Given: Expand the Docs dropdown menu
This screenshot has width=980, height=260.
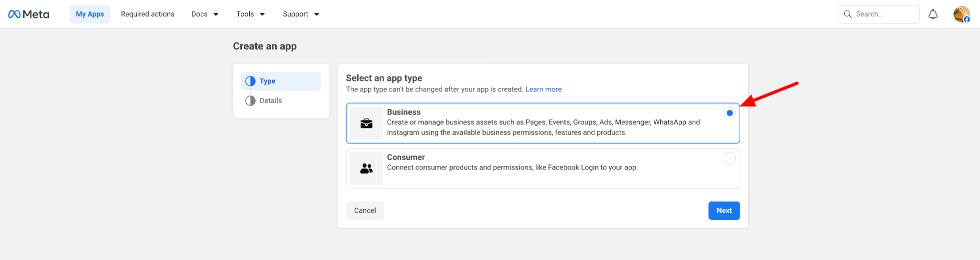Looking at the screenshot, I should click(205, 14).
